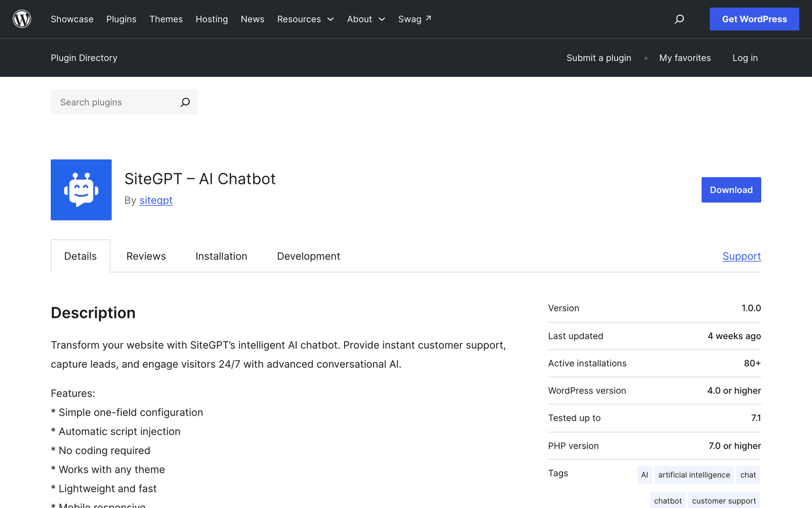Expand the About menu
This screenshot has height=508, width=812.
[x=366, y=19]
